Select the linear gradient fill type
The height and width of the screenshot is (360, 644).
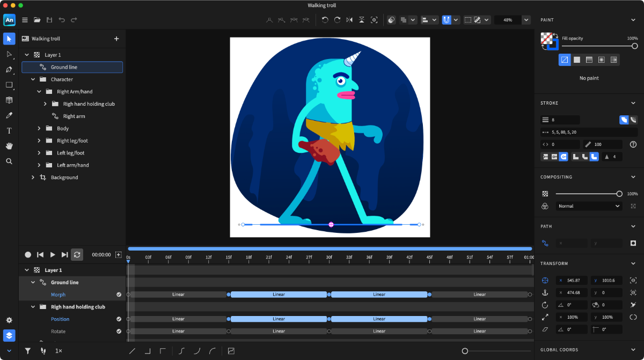coord(589,60)
